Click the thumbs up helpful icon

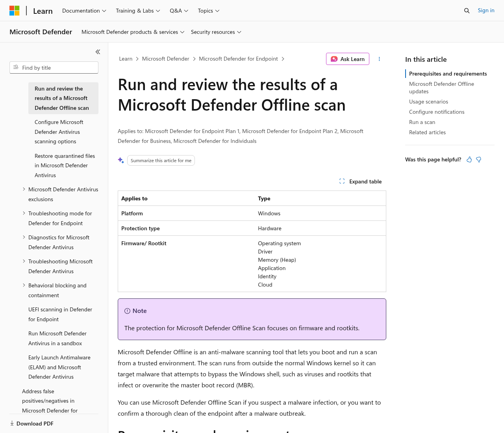[x=469, y=159]
